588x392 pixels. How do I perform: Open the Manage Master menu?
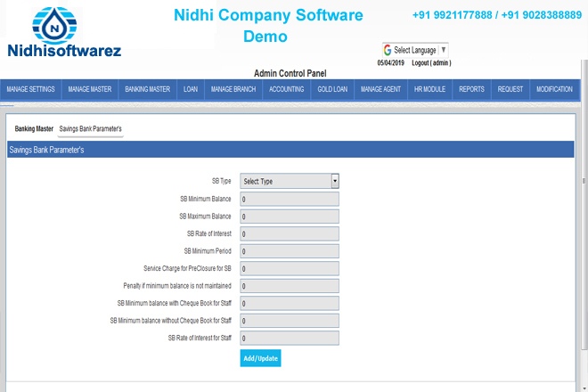point(90,89)
